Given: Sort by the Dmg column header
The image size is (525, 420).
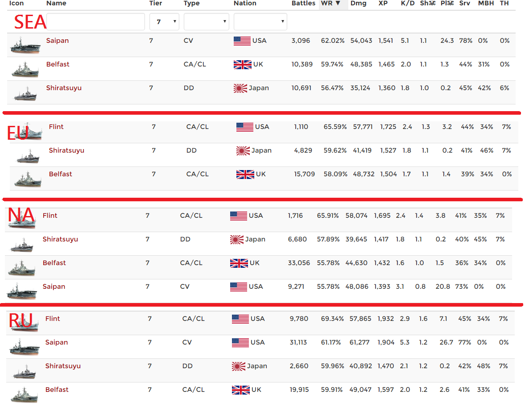Looking at the screenshot, I should (x=358, y=4).
